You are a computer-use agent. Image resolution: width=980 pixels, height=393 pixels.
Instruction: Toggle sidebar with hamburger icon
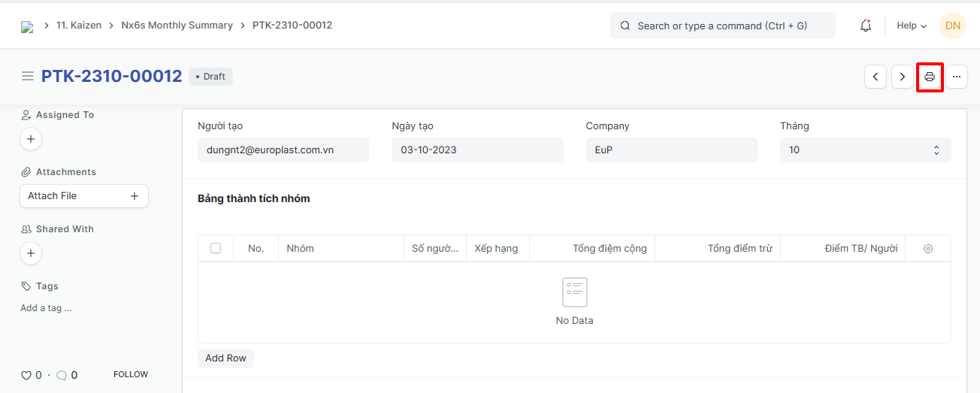tap(28, 76)
